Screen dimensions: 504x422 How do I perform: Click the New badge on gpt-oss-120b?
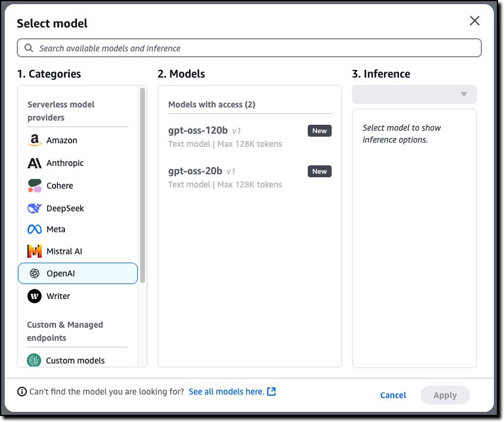pos(320,131)
